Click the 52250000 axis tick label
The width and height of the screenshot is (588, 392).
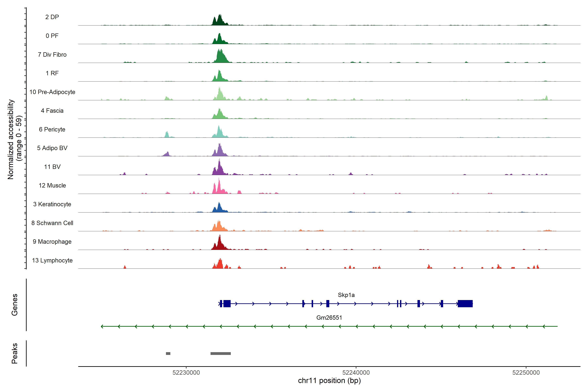click(526, 373)
